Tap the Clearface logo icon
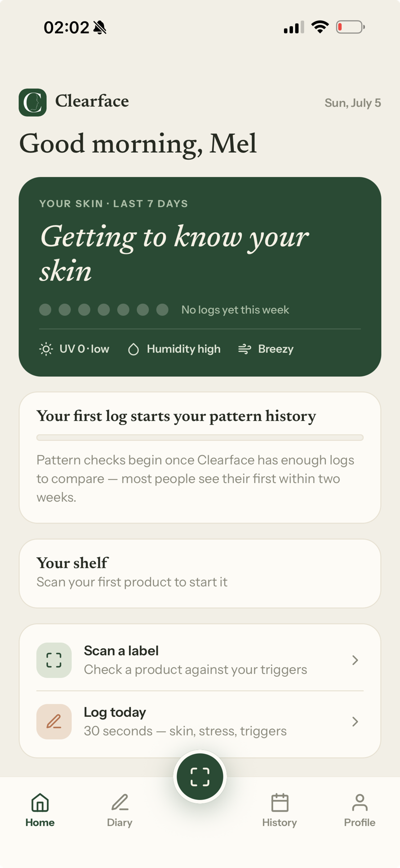400x868 pixels. (32, 102)
